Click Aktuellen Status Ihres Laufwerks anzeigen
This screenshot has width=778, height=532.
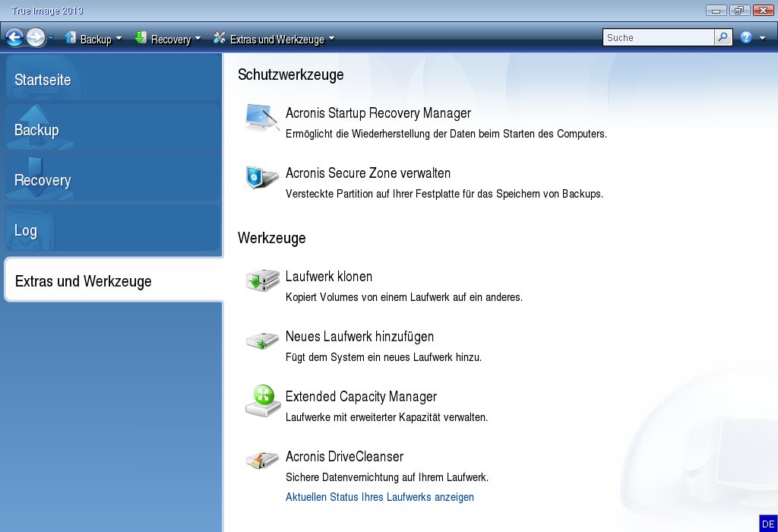coord(380,497)
